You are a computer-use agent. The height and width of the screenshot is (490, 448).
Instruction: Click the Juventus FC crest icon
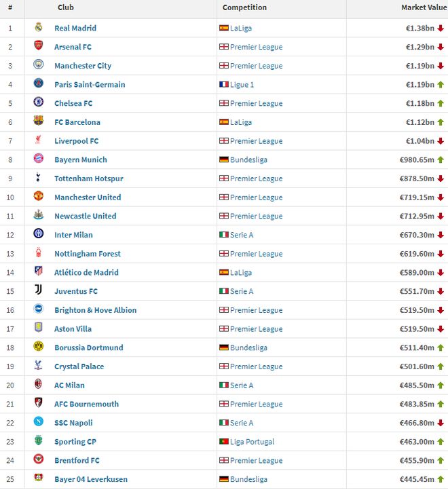click(x=39, y=290)
